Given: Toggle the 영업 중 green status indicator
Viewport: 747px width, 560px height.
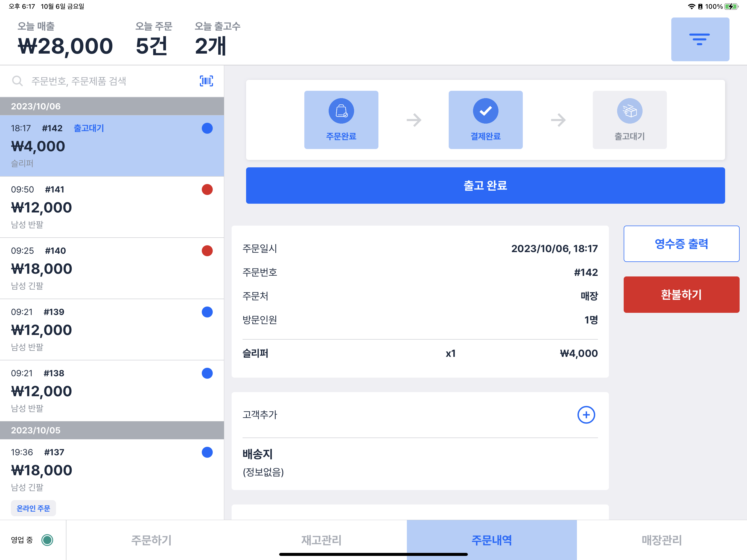Looking at the screenshot, I should tap(47, 540).
